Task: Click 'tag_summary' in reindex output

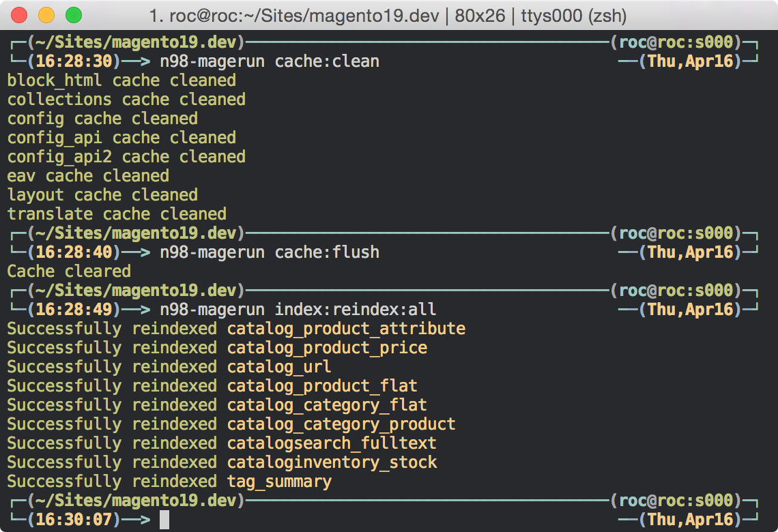Action: coord(279,482)
